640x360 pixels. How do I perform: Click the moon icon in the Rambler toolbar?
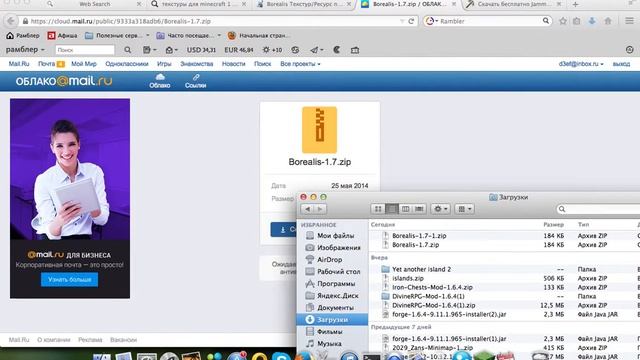[337, 50]
